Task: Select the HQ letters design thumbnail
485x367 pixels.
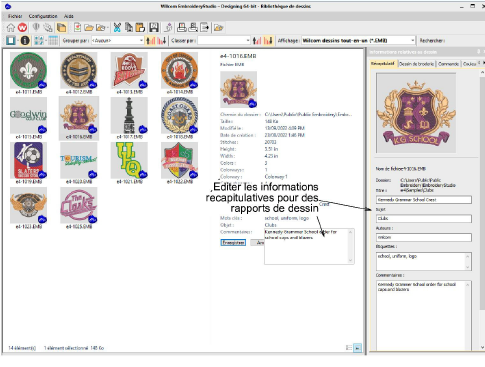Action: point(129,160)
